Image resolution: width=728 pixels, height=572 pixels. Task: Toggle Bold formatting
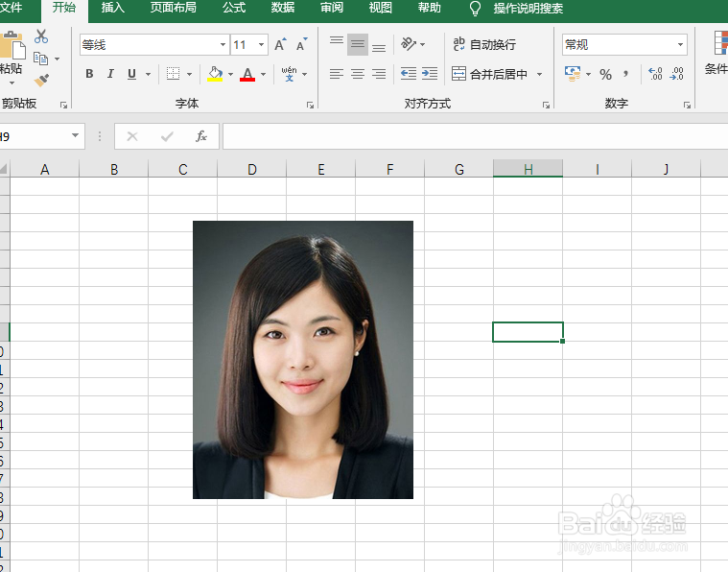(89, 74)
